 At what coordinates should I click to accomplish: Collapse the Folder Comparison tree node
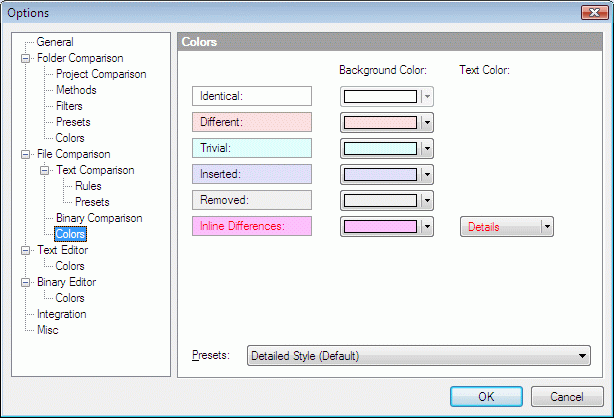[x=25, y=58]
